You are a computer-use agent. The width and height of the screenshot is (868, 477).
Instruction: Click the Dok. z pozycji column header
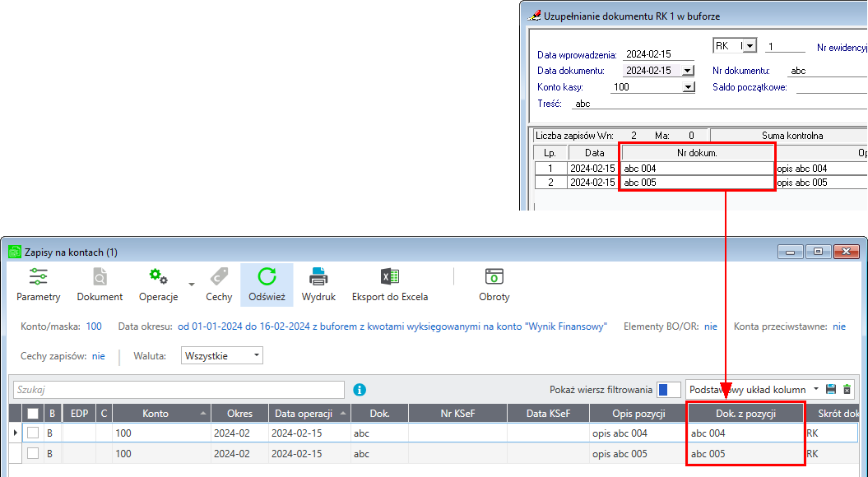tap(745, 414)
